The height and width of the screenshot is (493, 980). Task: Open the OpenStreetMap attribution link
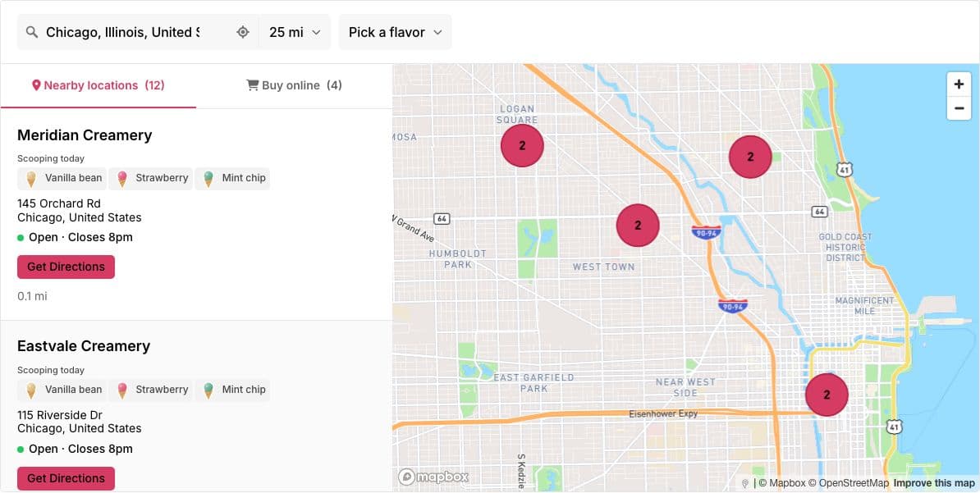click(848, 483)
